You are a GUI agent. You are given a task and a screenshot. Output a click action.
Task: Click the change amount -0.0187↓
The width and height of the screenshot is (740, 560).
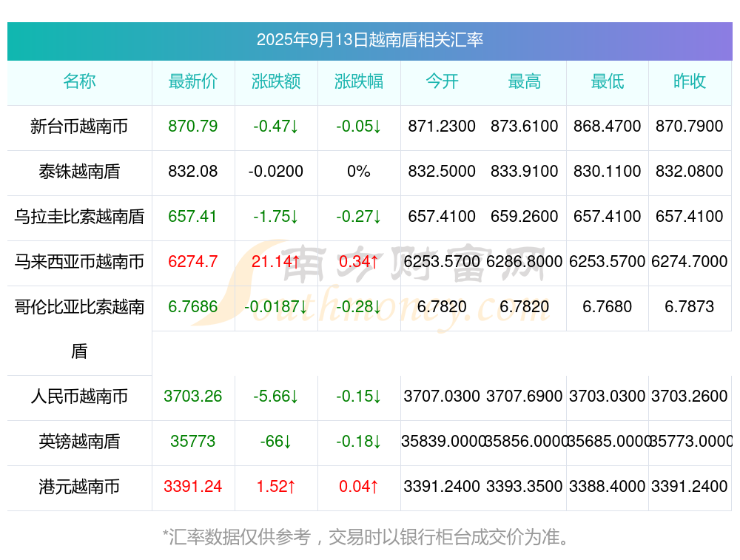tap(276, 307)
